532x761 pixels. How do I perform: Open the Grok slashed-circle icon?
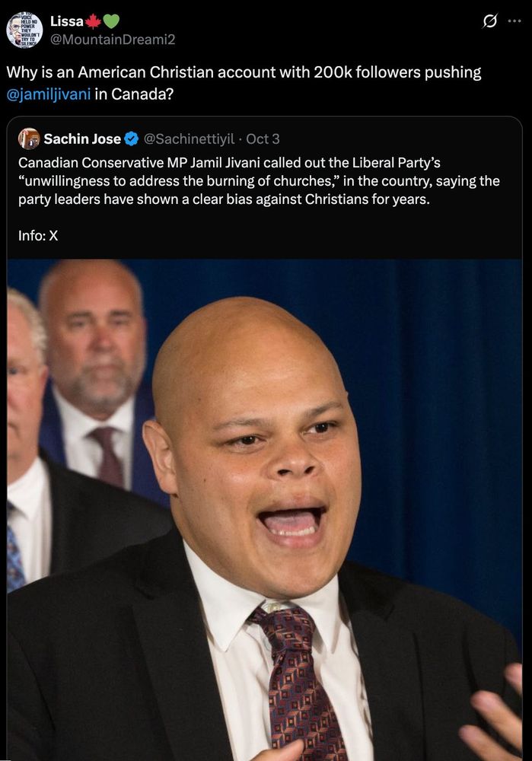tap(490, 21)
